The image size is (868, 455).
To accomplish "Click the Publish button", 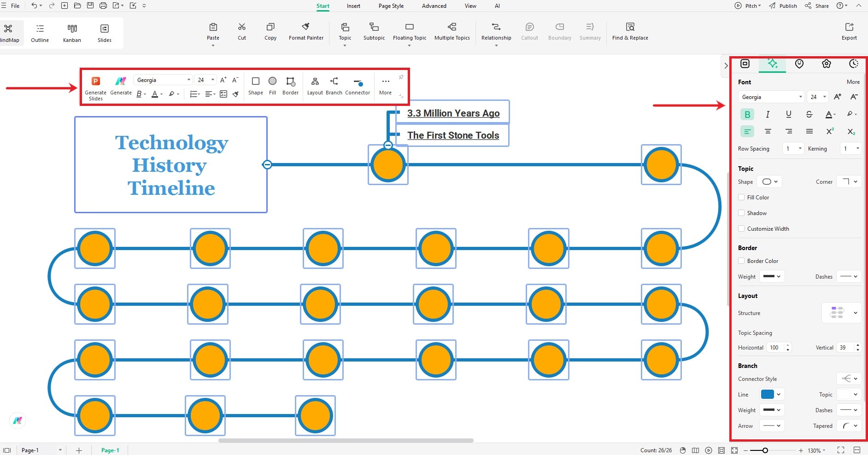I will tap(783, 6).
